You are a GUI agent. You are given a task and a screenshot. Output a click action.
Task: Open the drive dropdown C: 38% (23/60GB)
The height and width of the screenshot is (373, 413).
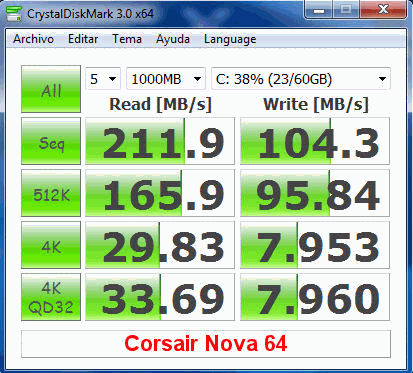[x=301, y=79]
